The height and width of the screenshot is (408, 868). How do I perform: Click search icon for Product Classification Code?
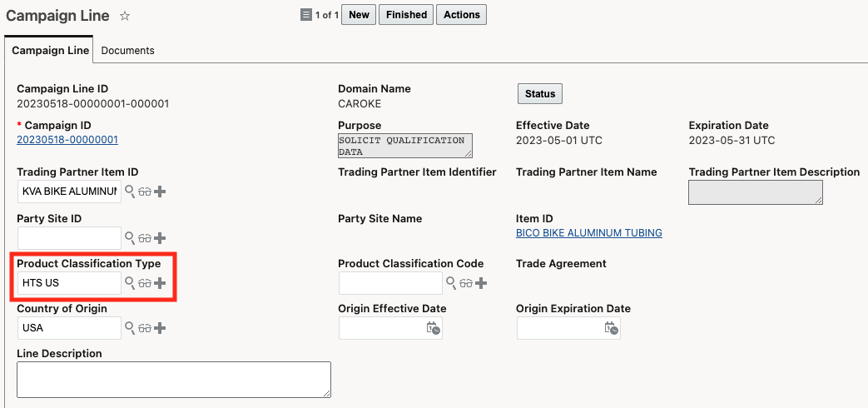pos(451,283)
